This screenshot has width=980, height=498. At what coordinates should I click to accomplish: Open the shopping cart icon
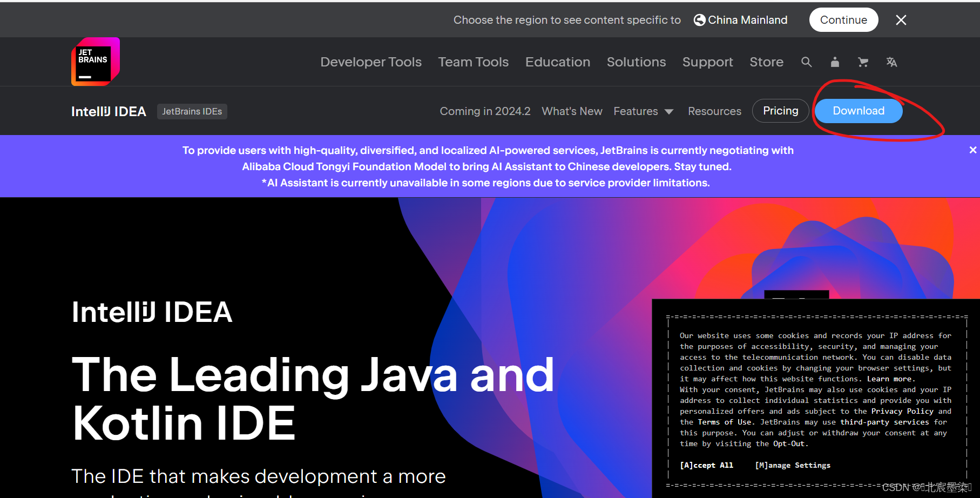(863, 62)
